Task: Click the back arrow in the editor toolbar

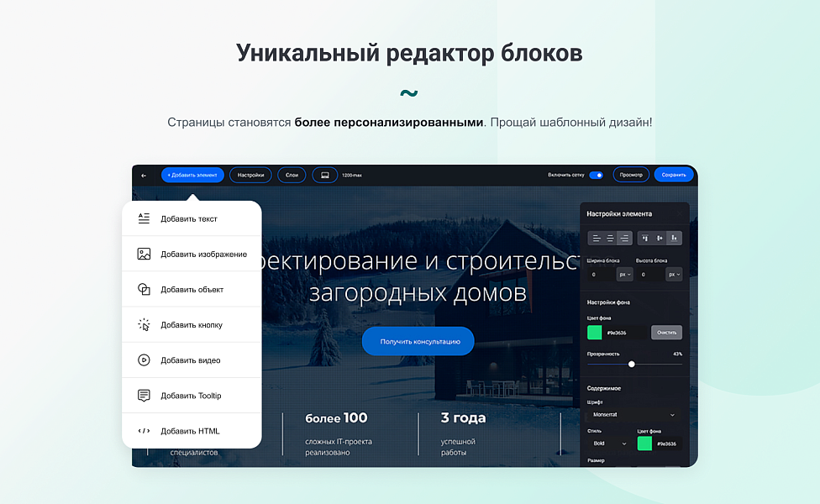Action: pyautogui.click(x=143, y=175)
